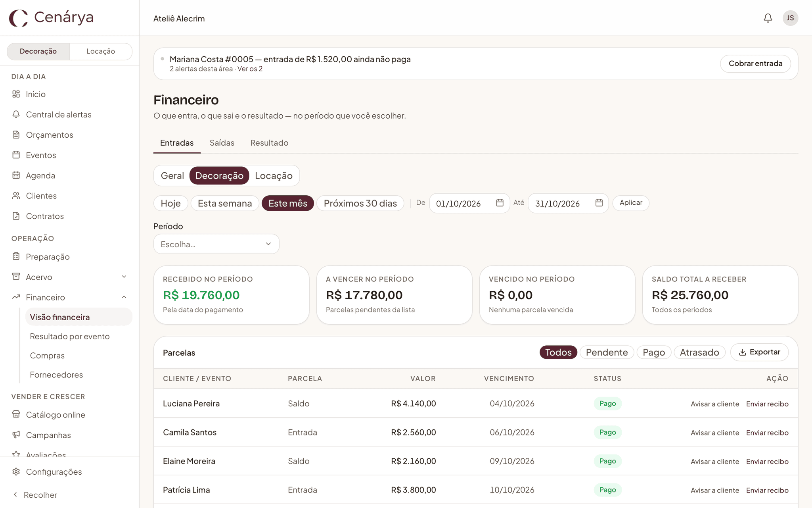Show Todos parcelas filter
This screenshot has height=508, width=812.
558,352
